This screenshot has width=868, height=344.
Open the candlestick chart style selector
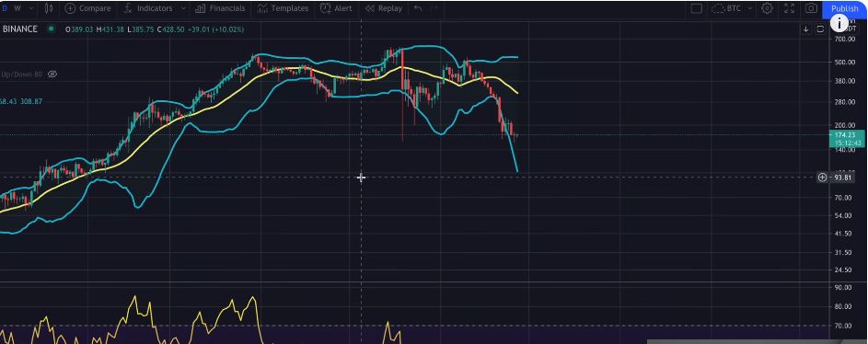pos(48,8)
